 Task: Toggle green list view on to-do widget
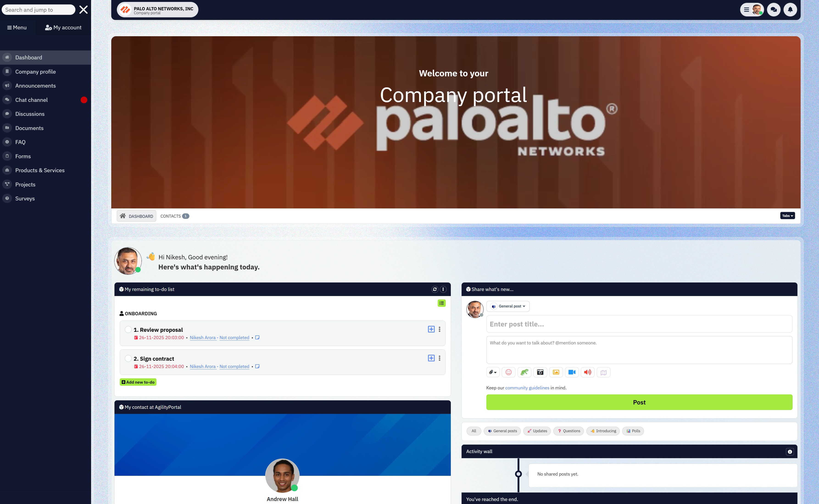(442, 303)
